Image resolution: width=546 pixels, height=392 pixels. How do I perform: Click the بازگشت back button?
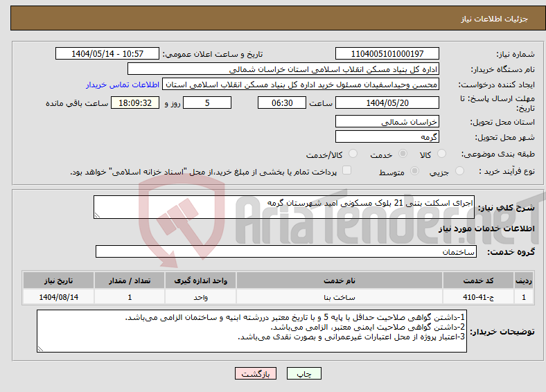tap(256, 373)
